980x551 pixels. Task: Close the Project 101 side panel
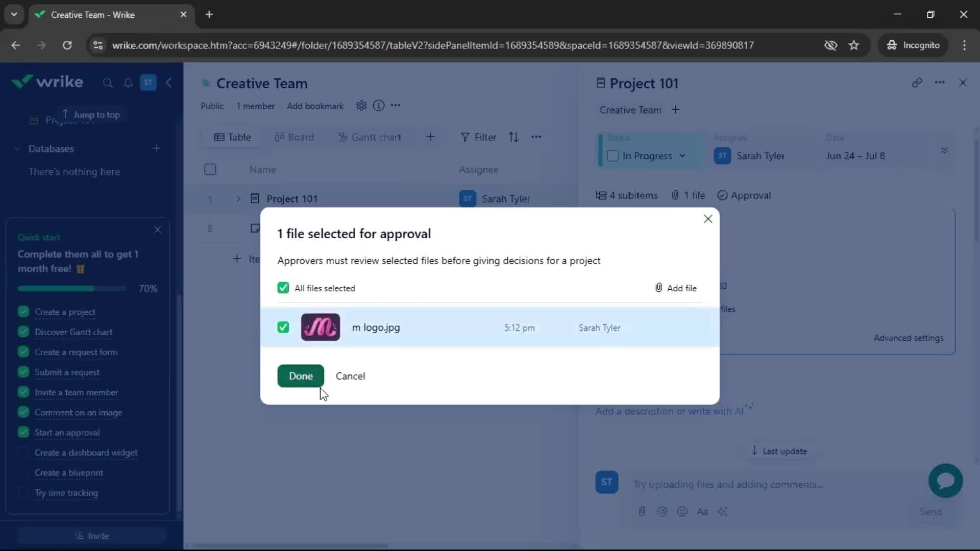pyautogui.click(x=963, y=83)
